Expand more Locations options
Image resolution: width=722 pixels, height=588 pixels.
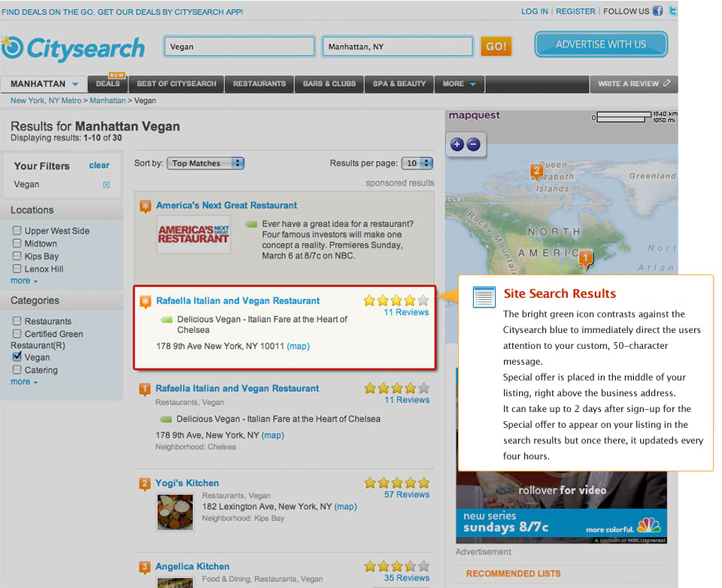click(x=24, y=281)
